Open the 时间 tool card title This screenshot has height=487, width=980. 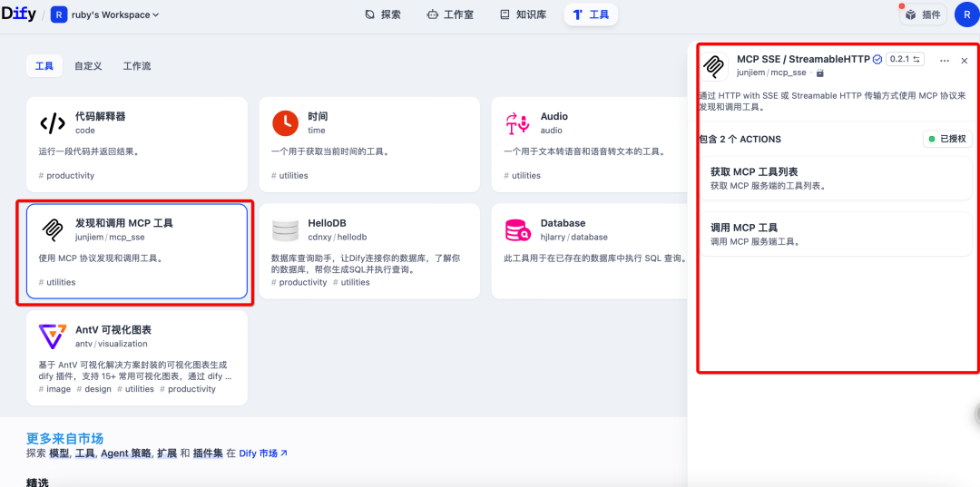point(318,116)
